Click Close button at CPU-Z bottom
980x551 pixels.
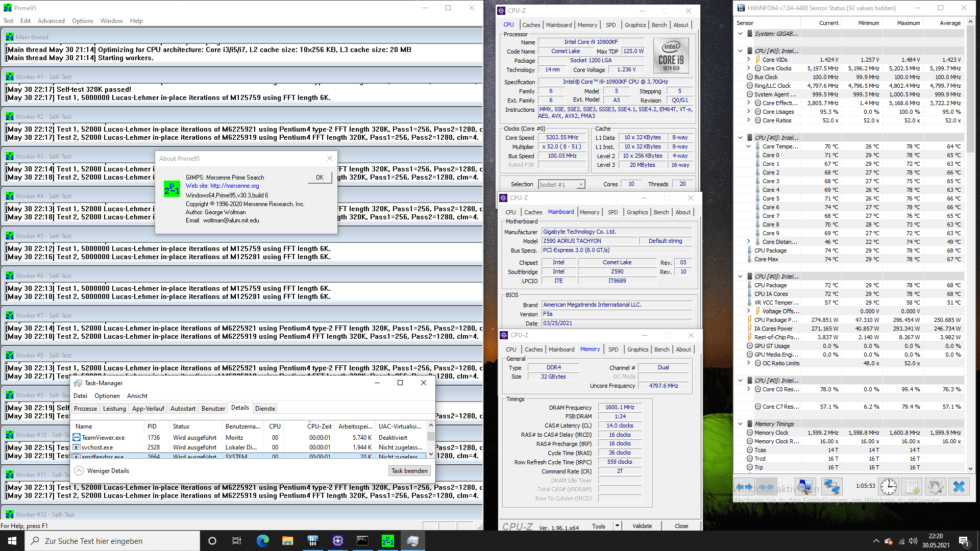point(681,526)
